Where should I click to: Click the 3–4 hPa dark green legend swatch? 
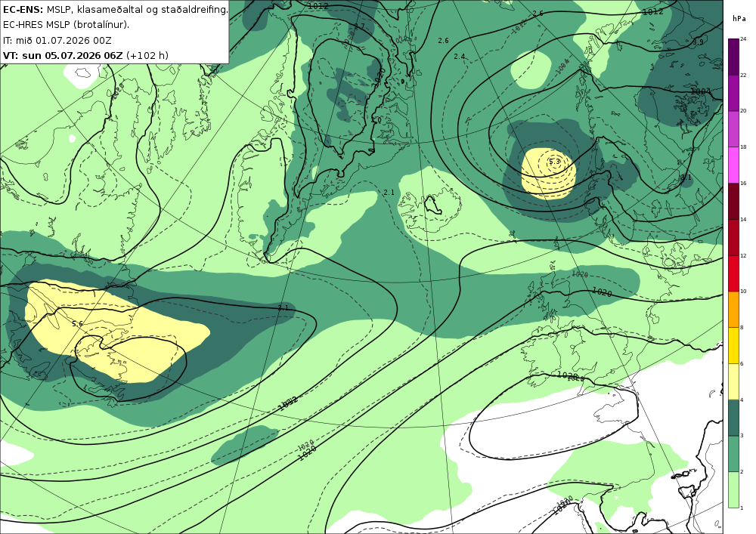point(734,418)
